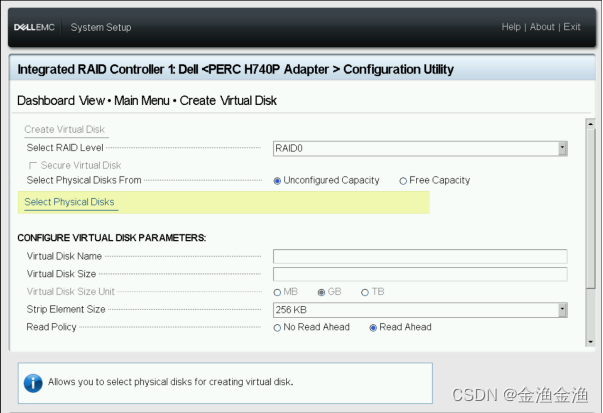This screenshot has width=603, height=413.
Task: Click the vertical scrollbar thumb
Action: (x=590, y=208)
